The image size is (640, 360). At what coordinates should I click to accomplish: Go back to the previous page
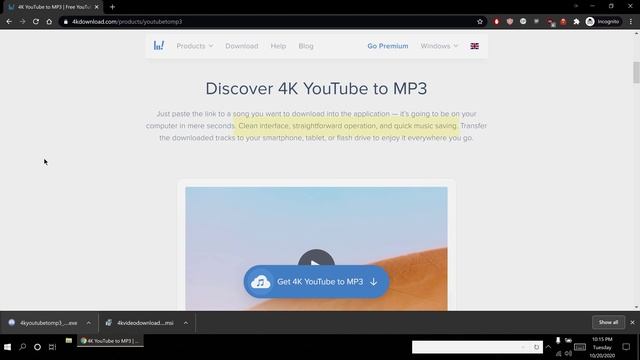coord(9,22)
